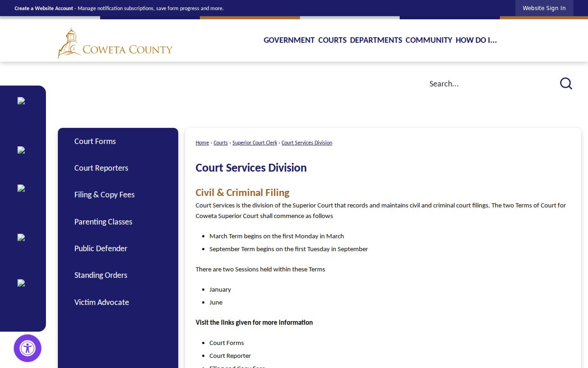
Task: Click the June bullet item
Action: tap(216, 302)
